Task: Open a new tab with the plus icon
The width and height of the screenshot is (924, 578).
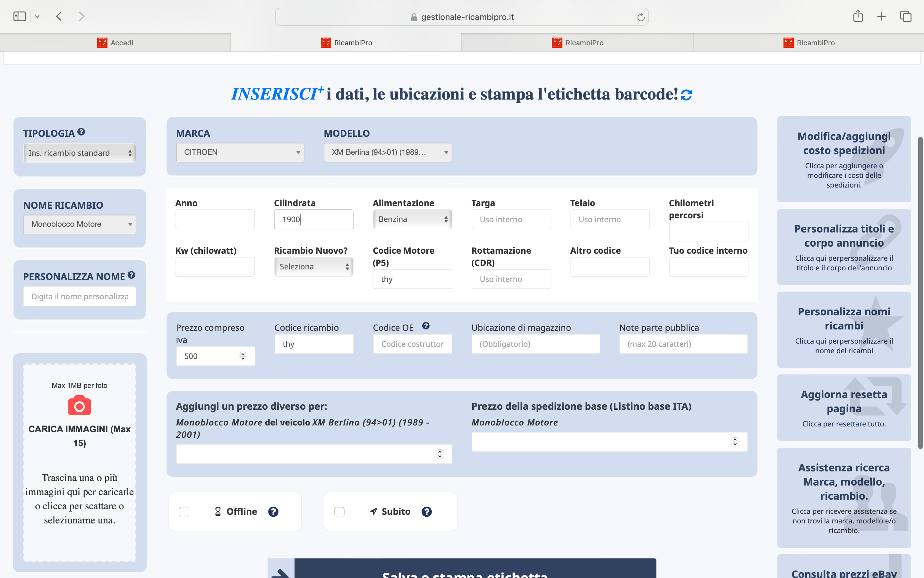Action: tap(881, 16)
